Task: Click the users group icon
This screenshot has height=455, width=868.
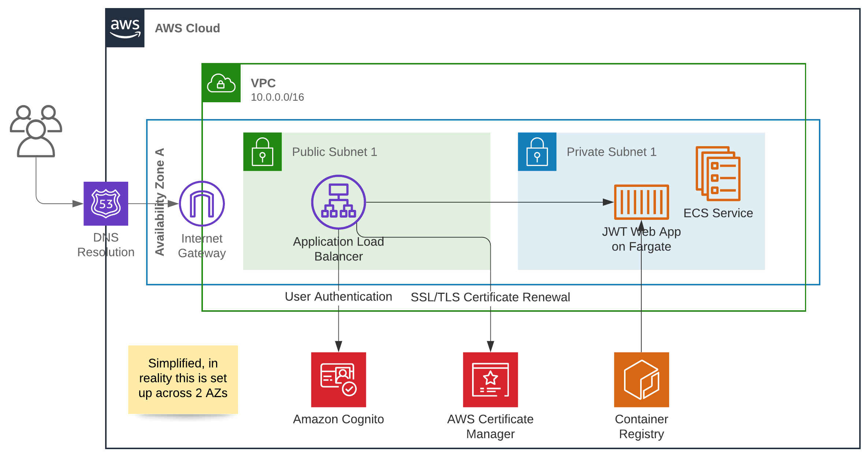Action: 36,131
